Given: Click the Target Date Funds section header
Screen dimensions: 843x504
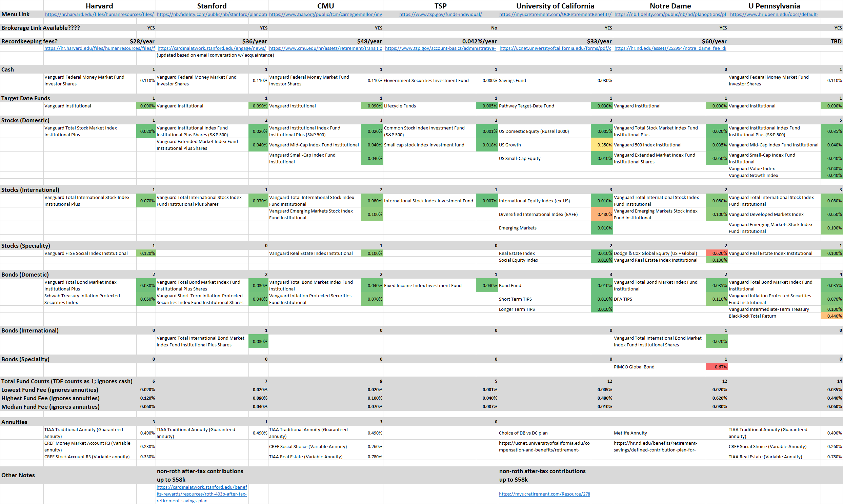Looking at the screenshot, I should (x=25, y=98).
